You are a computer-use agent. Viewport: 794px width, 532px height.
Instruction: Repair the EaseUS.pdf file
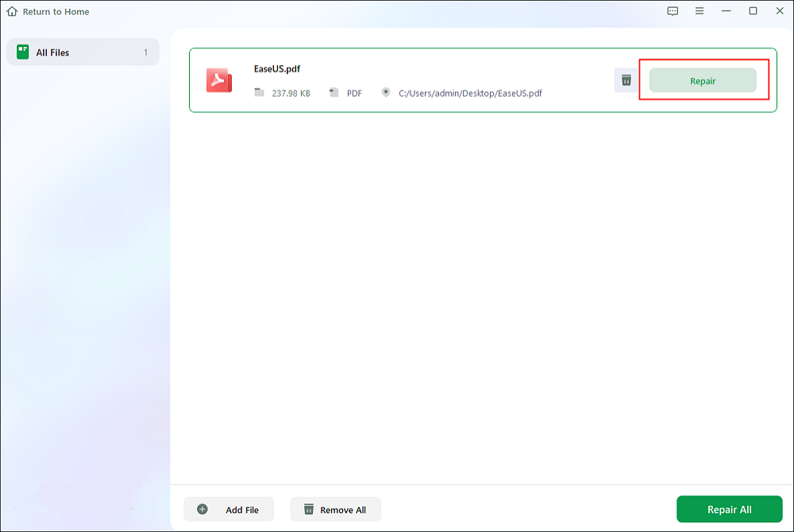coord(703,80)
